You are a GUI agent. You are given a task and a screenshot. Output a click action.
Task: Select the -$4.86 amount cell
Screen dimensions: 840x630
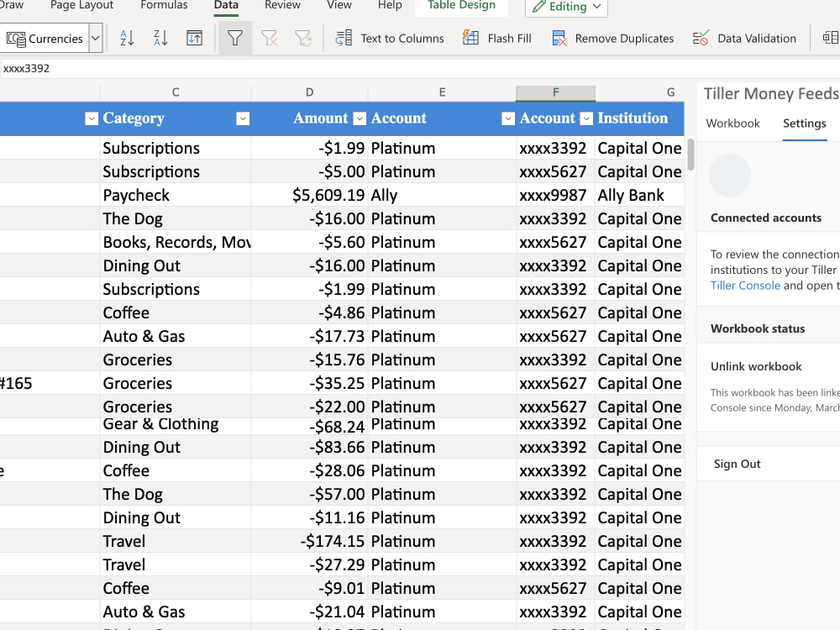point(309,312)
